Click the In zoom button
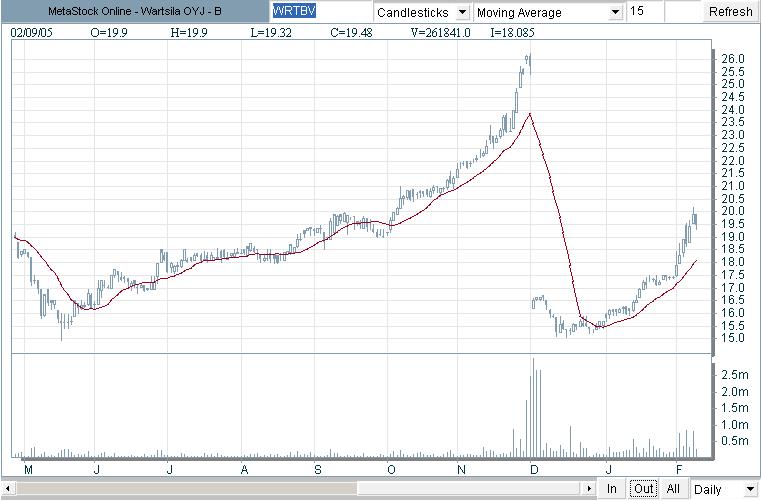This screenshot has width=762, height=501. (611, 488)
